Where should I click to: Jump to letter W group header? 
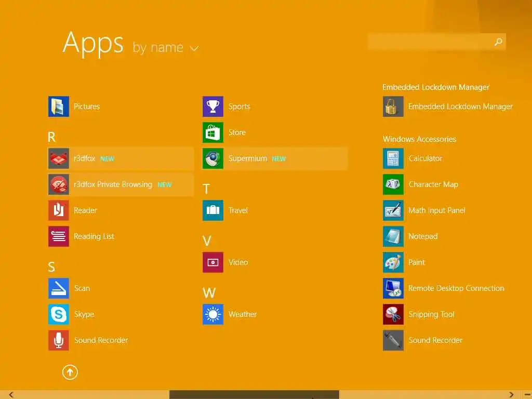pos(209,293)
